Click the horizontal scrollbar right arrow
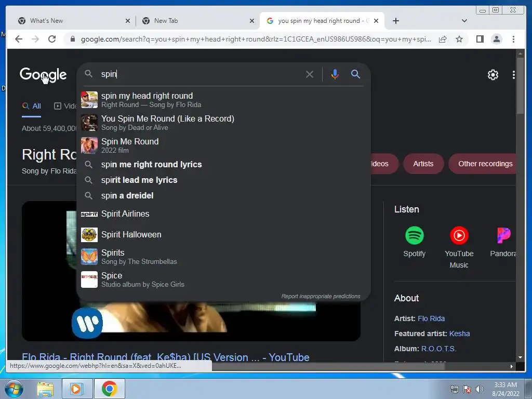This screenshot has height=399, width=532. [x=512, y=366]
